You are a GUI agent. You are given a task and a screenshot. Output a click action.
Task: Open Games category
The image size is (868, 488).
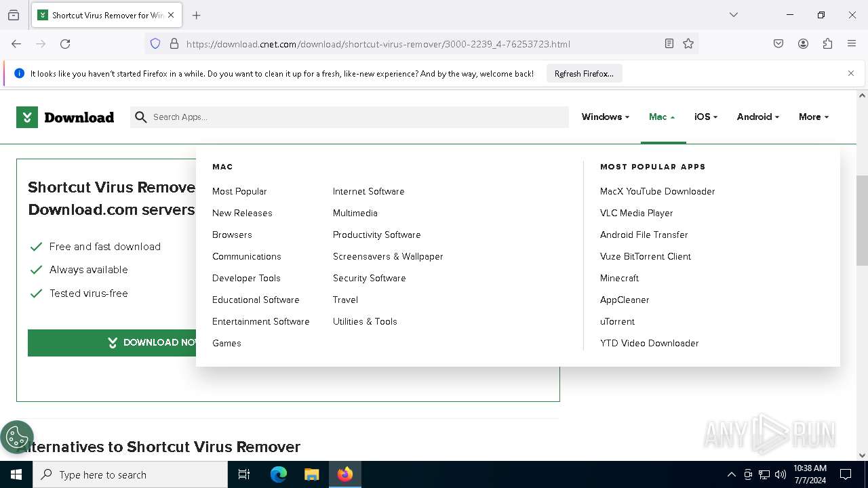coord(226,343)
